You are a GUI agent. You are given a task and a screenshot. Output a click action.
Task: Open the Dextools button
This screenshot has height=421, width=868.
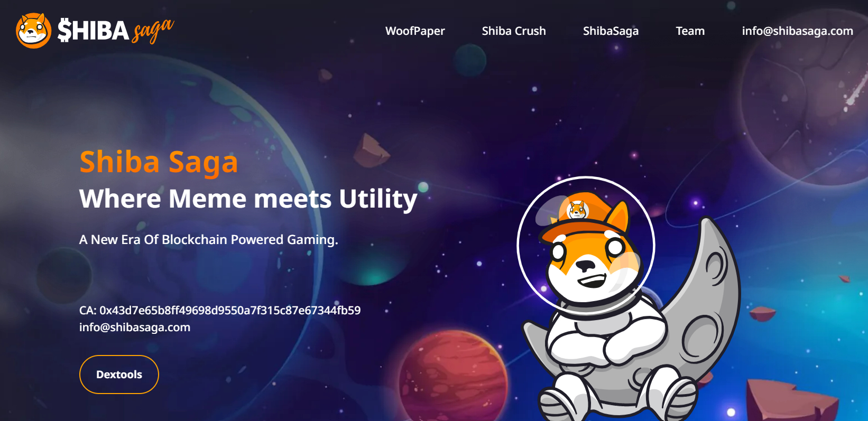point(119,375)
